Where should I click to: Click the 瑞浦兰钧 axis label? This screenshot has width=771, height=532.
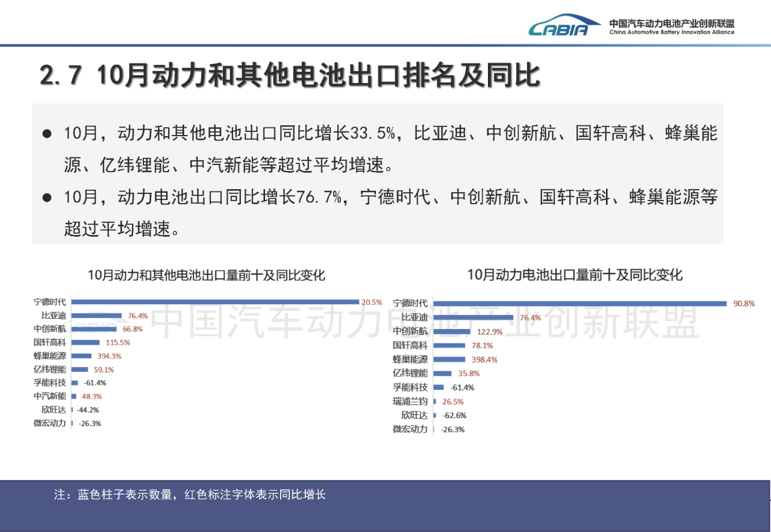pos(410,401)
